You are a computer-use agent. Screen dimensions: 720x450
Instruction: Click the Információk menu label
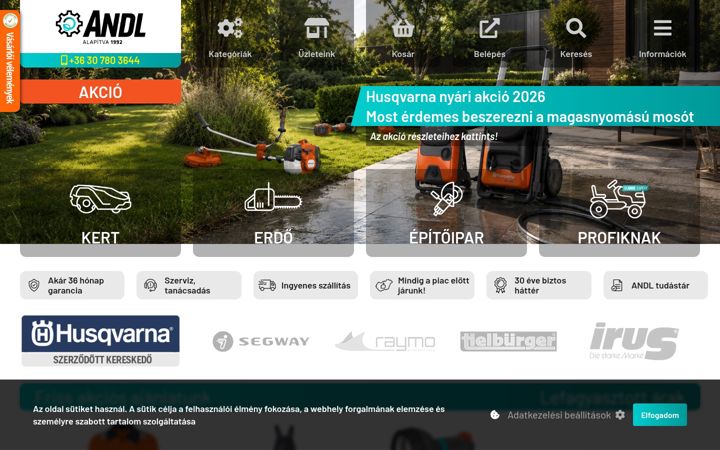click(x=662, y=54)
